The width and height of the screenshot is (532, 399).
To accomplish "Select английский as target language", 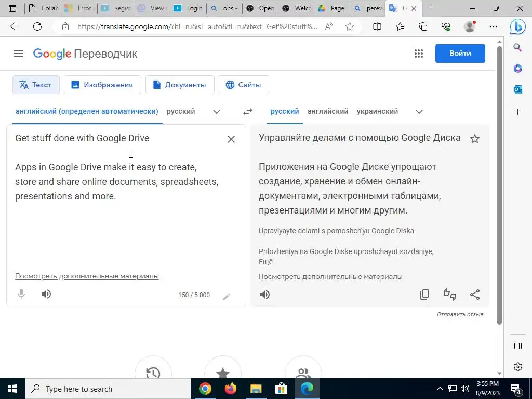I will (x=328, y=111).
